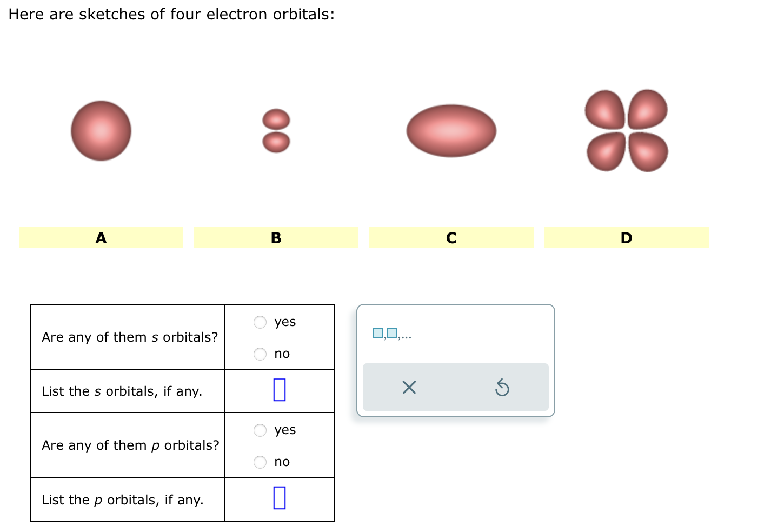Select the elongated ellipse orbital sketch C
The height and width of the screenshot is (532, 771).
tap(451, 130)
